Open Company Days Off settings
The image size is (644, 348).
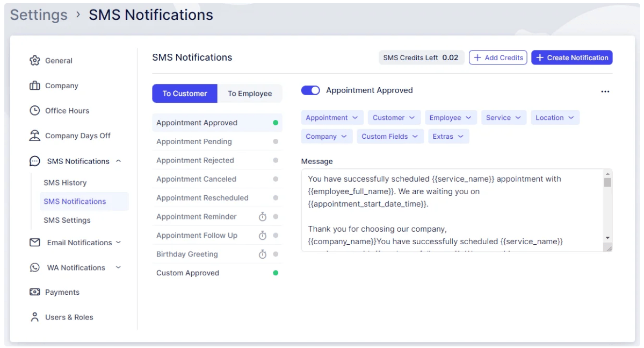78,136
